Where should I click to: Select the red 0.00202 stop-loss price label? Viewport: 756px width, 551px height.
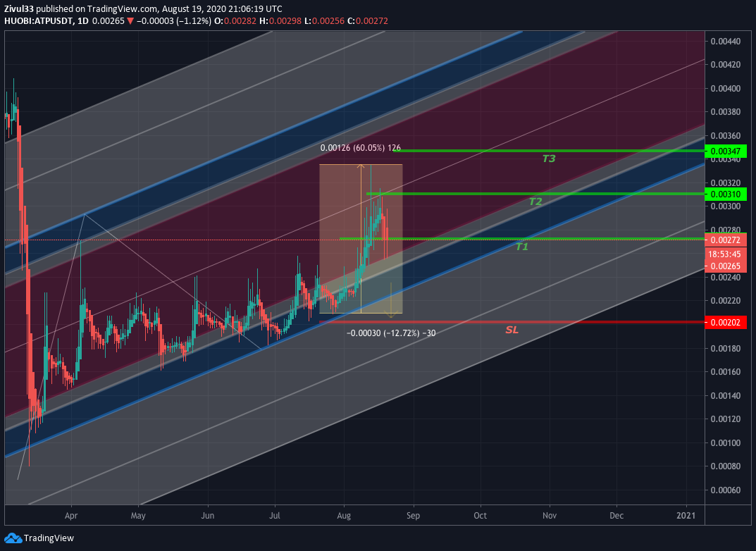[726, 323]
